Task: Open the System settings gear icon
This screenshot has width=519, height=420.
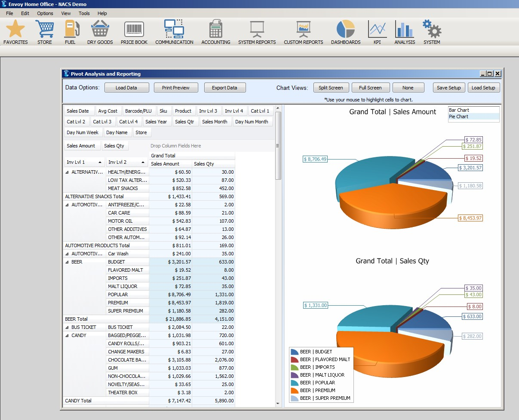Action: (x=431, y=30)
